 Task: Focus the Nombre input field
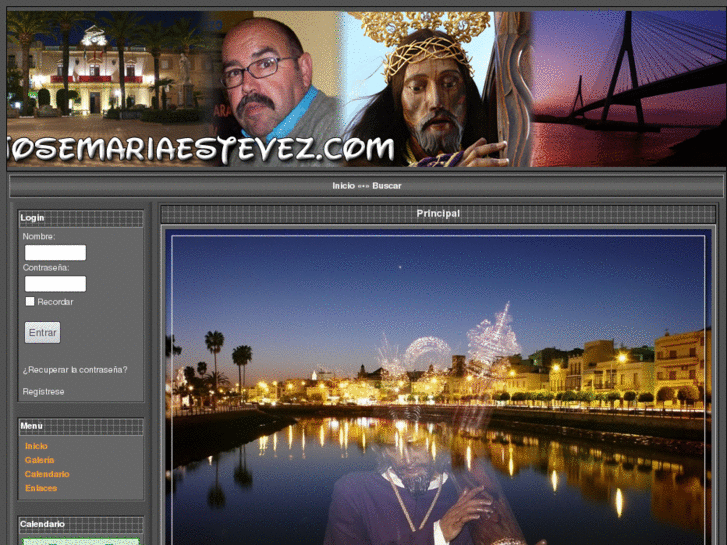55,253
